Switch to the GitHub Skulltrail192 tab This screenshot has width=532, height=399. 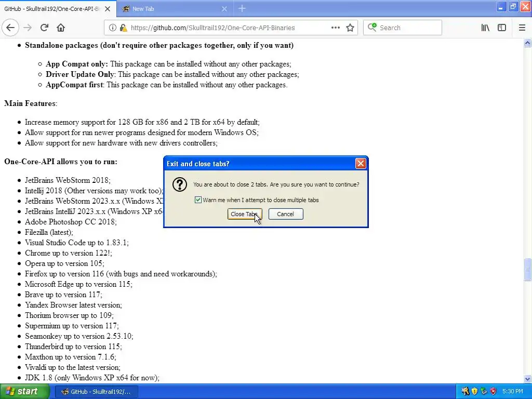[52, 9]
